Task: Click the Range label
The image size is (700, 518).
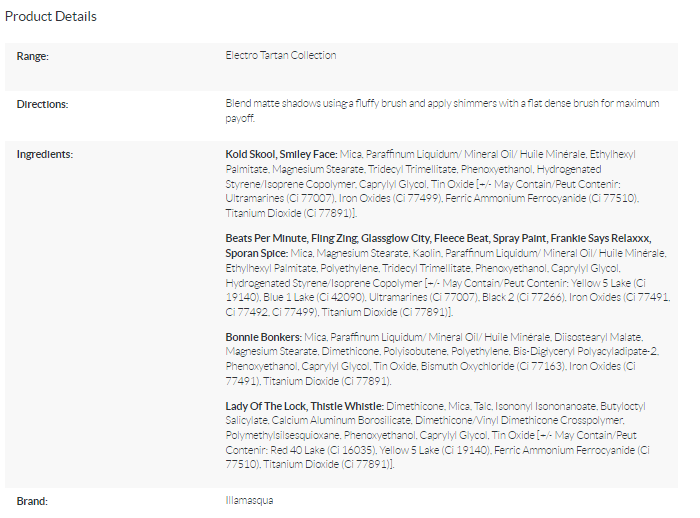Action: click(33, 56)
